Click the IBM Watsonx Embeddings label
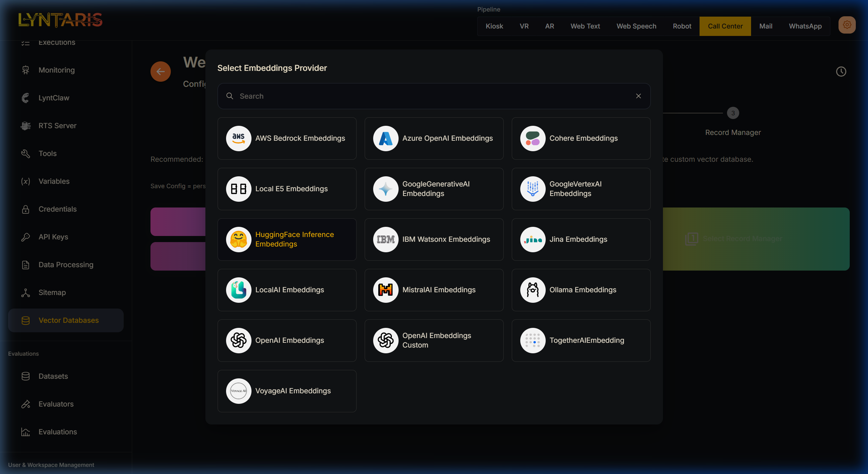This screenshot has height=474, width=868. tap(446, 239)
